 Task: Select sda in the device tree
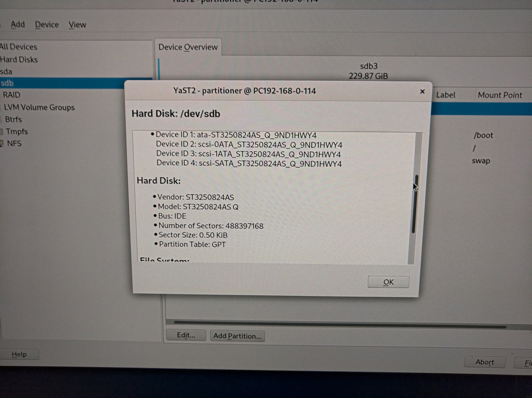pos(6,72)
